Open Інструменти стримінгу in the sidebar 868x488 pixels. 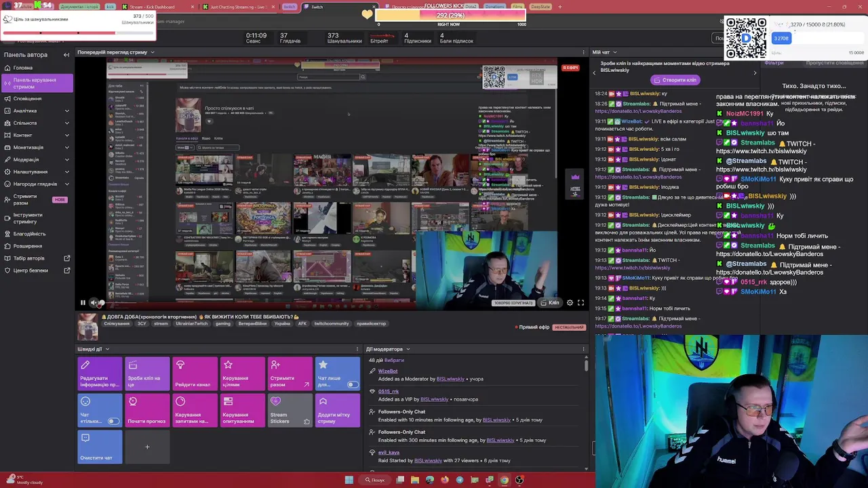coord(37,218)
